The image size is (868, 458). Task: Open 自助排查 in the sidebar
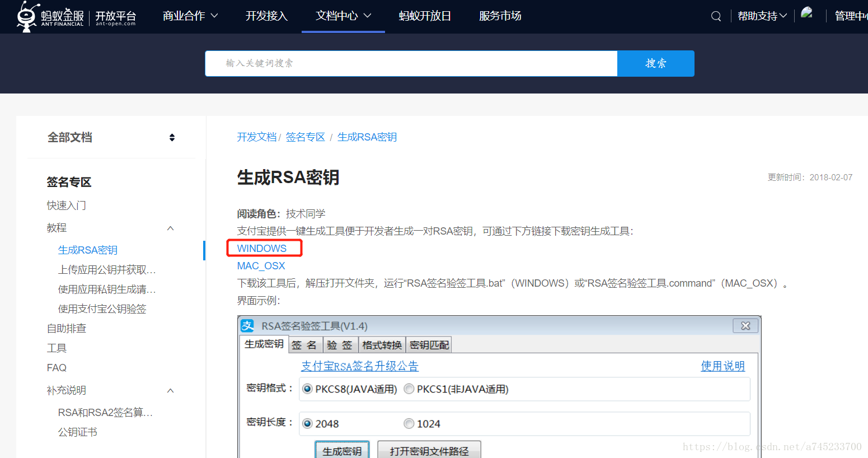tap(67, 329)
